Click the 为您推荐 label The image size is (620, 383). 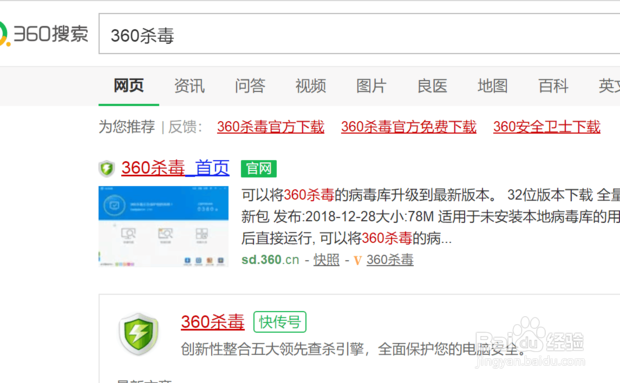coord(127,127)
